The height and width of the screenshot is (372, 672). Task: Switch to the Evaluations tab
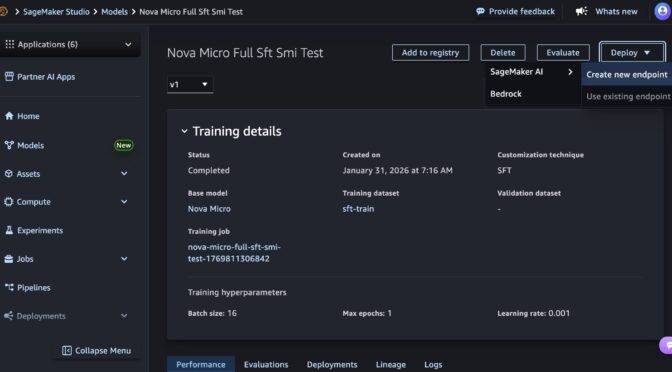click(266, 364)
